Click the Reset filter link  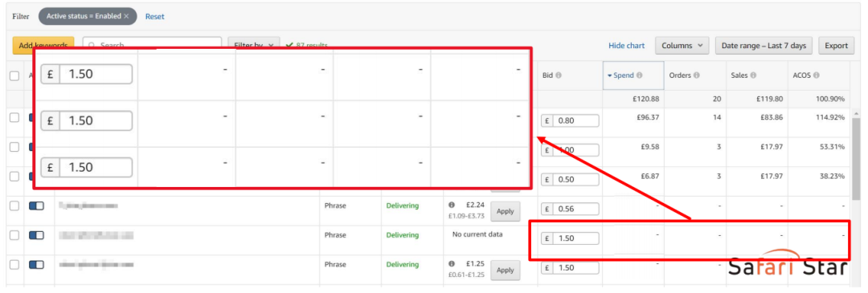[x=155, y=17]
